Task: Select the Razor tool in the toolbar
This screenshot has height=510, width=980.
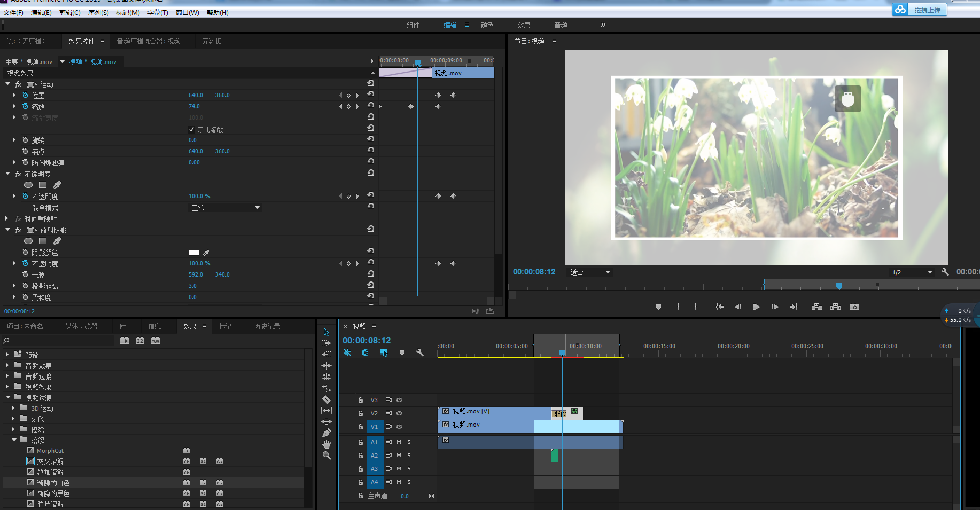Action: click(326, 399)
